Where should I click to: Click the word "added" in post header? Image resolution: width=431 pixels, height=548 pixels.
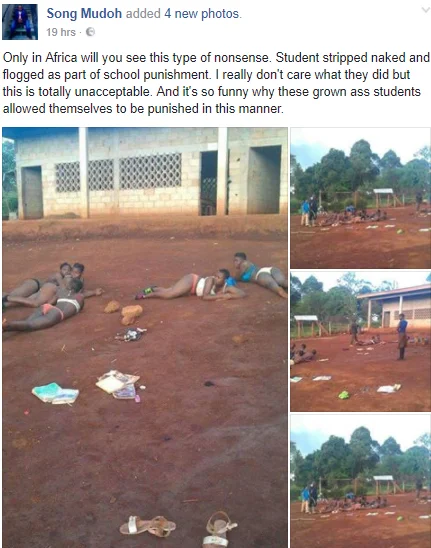tap(143, 14)
